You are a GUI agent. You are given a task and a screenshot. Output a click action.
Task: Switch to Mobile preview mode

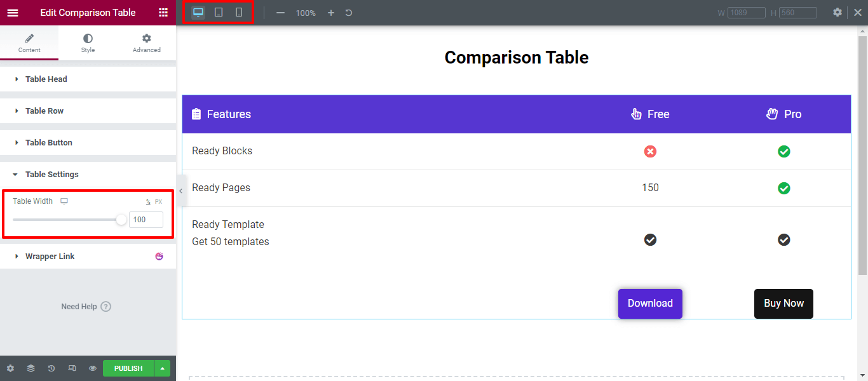(x=238, y=12)
